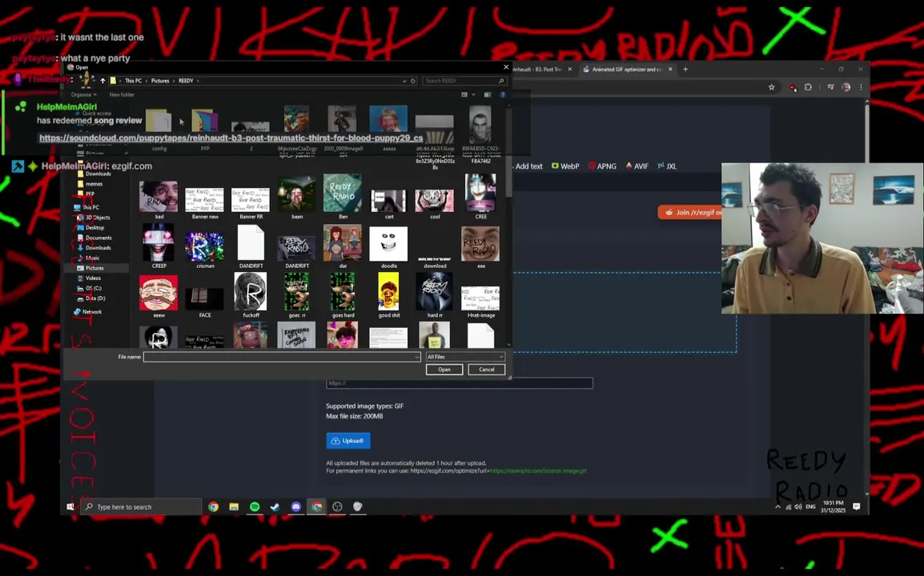Open the Organise dropdown menu
The width and height of the screenshot is (924, 576).
[x=84, y=95]
